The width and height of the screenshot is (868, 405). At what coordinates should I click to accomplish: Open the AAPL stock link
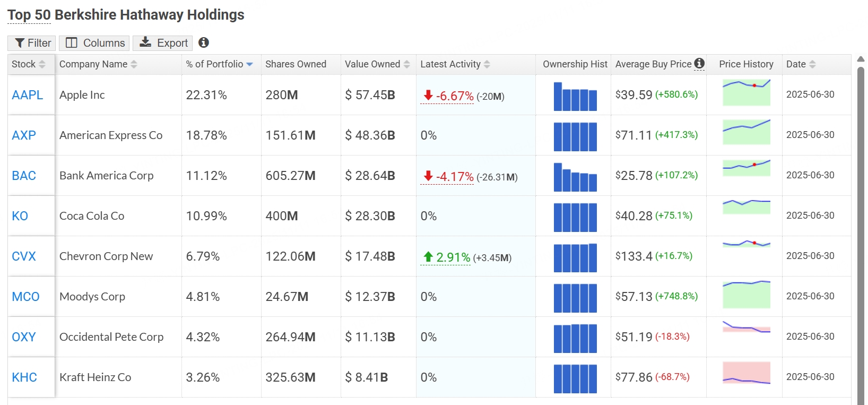(x=28, y=95)
